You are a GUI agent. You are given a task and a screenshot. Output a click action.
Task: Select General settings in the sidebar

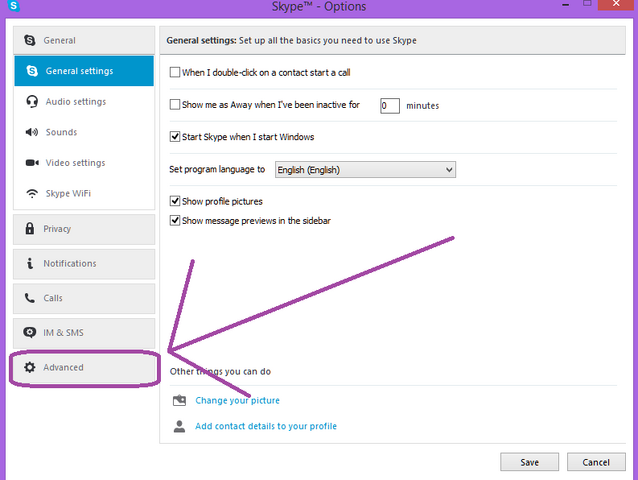coord(84,71)
